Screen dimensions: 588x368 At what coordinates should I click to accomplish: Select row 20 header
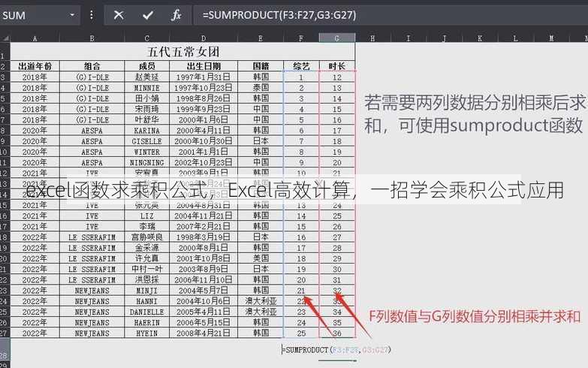[5, 258]
